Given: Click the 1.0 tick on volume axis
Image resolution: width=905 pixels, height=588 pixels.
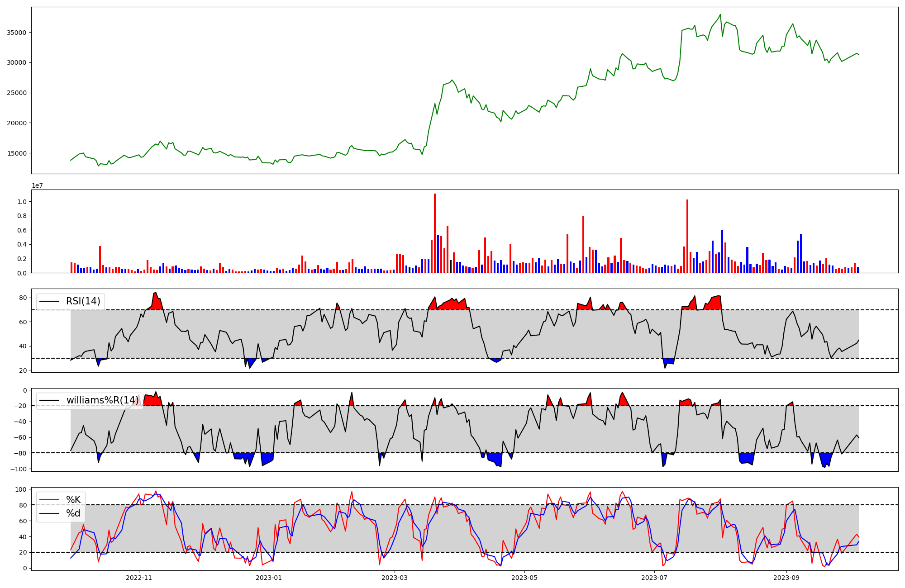Looking at the screenshot, I should pos(22,202).
